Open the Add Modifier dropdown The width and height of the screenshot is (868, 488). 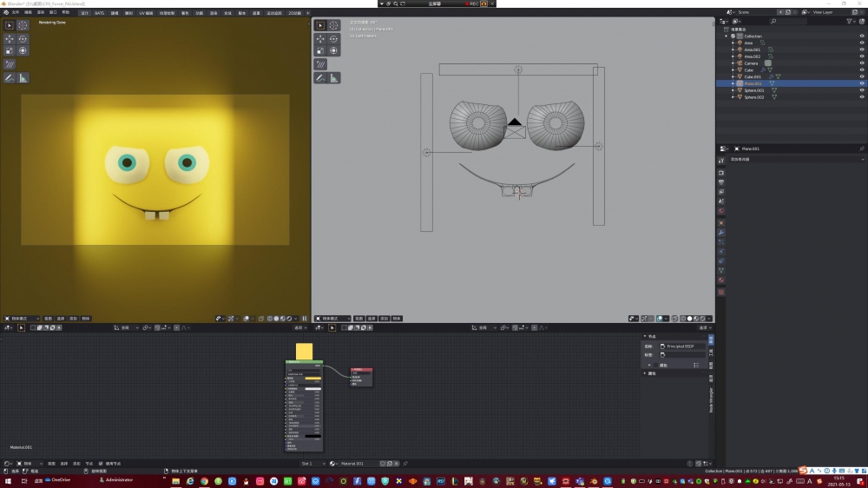click(796, 160)
